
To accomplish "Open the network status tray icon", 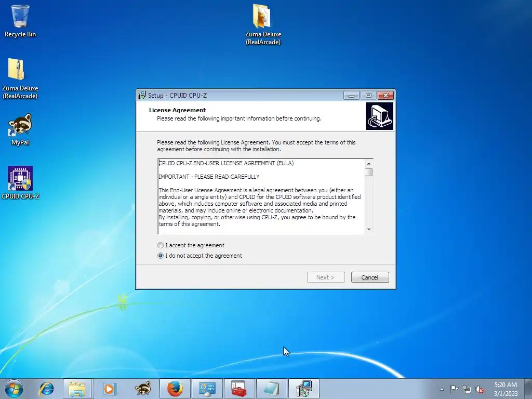I will coord(467,389).
